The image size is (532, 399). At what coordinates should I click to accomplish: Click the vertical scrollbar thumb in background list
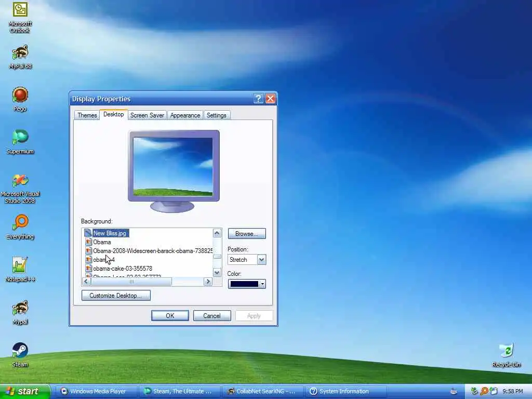(x=217, y=257)
